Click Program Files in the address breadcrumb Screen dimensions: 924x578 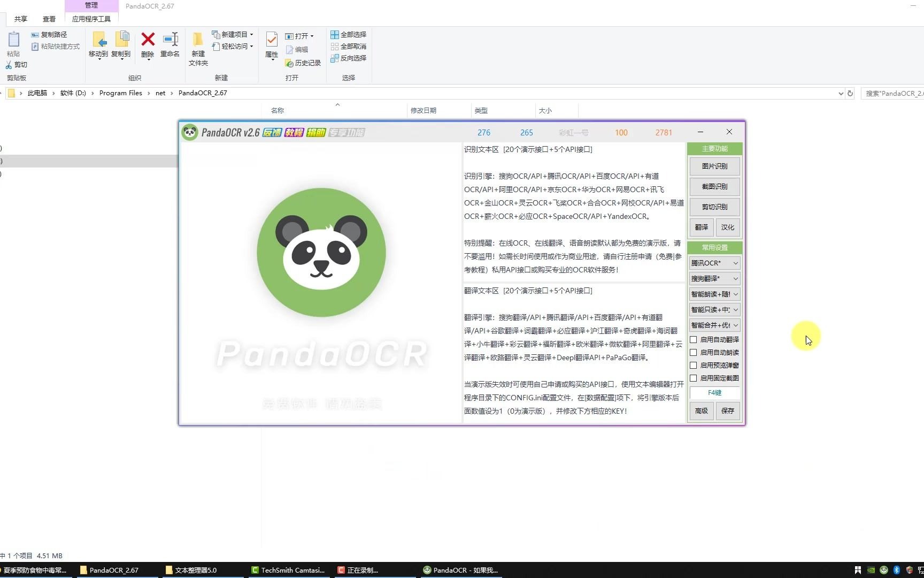tap(121, 93)
